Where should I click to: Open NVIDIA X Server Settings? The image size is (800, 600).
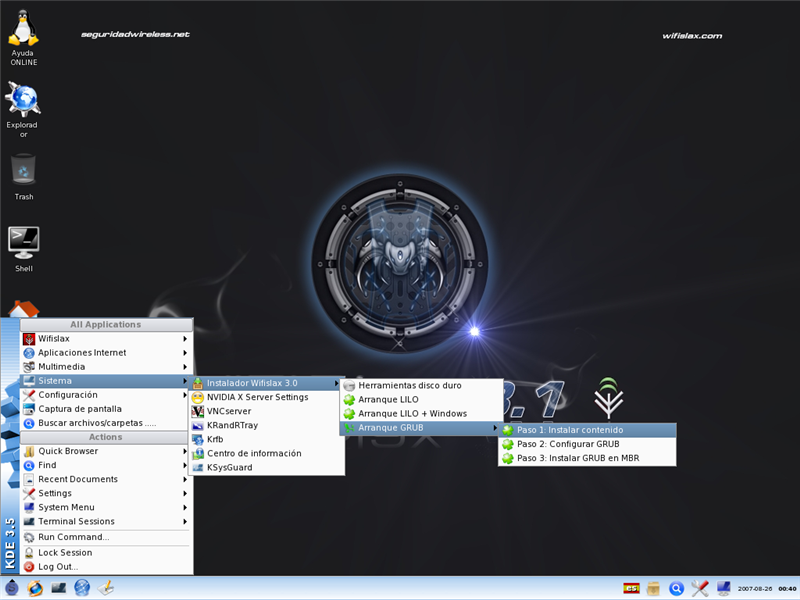tap(257, 397)
